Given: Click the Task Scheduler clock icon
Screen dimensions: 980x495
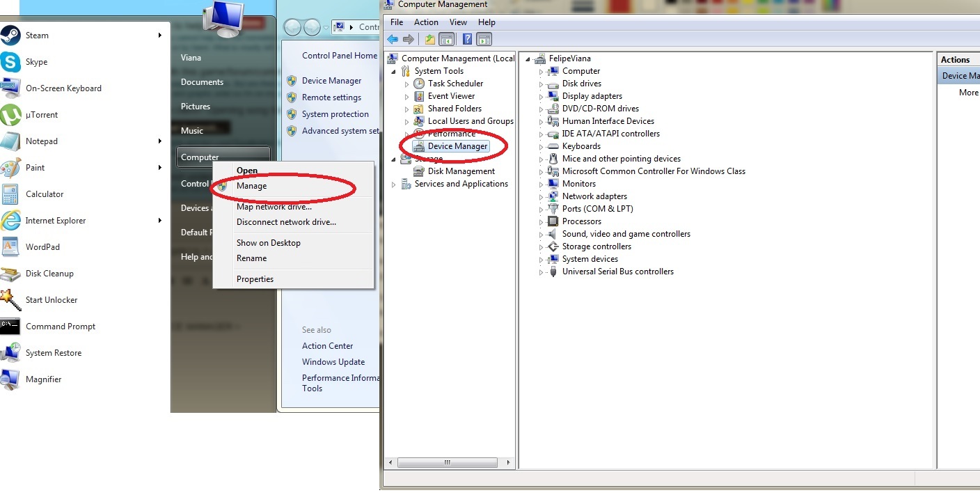Looking at the screenshot, I should (x=419, y=84).
